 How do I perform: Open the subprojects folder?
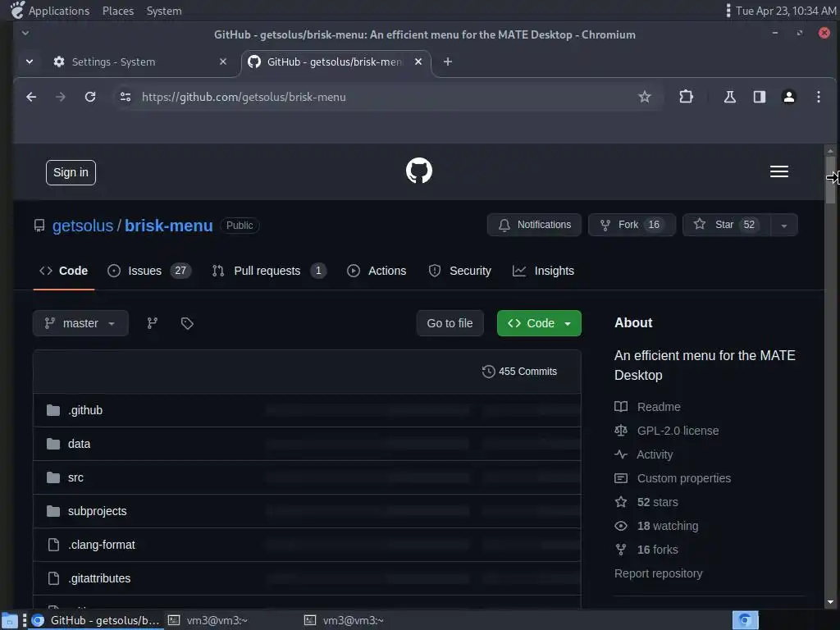(98, 512)
